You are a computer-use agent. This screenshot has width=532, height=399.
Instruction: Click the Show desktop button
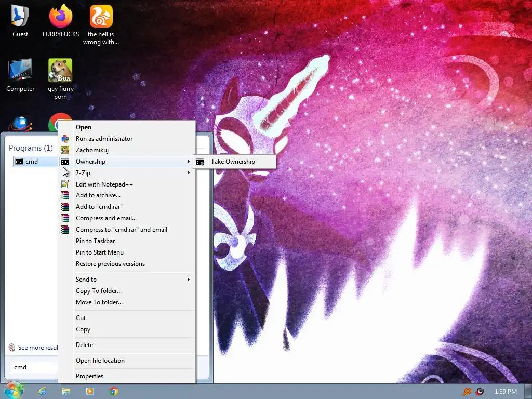[528, 392]
